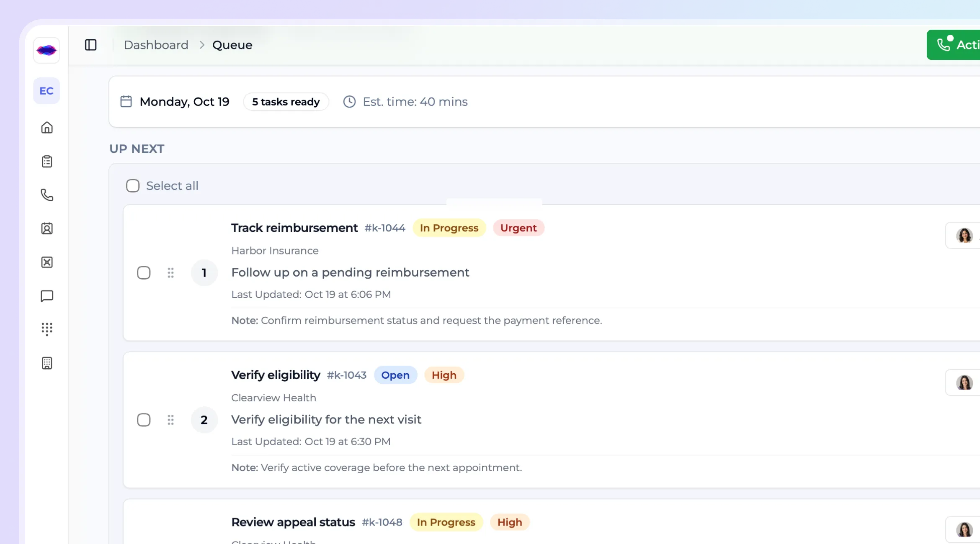Click the queue position number 2 badge
Viewport: 980px width, 544px height.
coord(204,420)
